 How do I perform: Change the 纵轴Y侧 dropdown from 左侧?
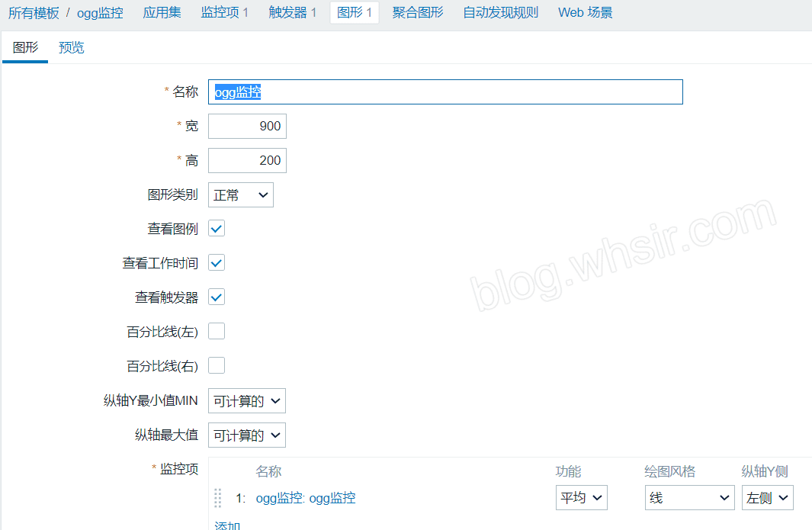[x=767, y=497]
